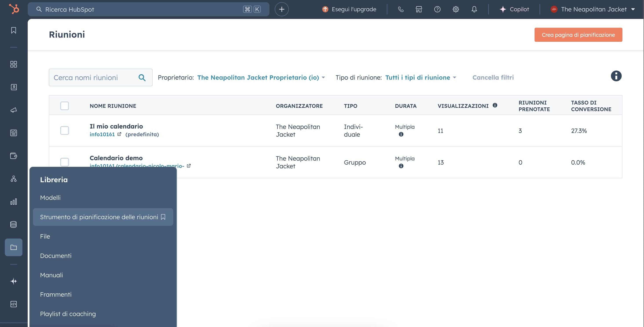The width and height of the screenshot is (644, 327).
Task: Open Il mio calendario meeting name
Action: [116, 126]
